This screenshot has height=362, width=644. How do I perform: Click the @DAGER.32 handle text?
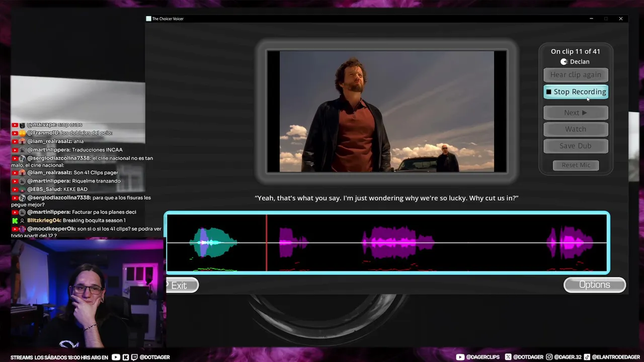pyautogui.click(x=568, y=357)
